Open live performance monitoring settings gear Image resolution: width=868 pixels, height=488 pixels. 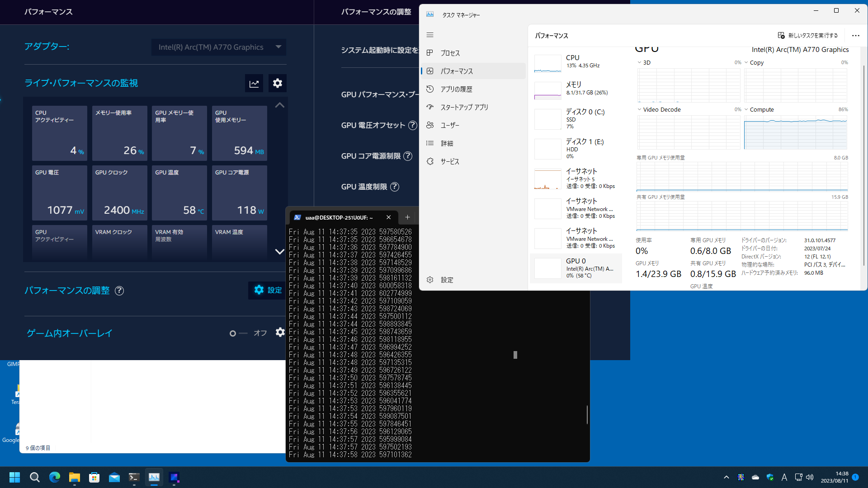(278, 83)
